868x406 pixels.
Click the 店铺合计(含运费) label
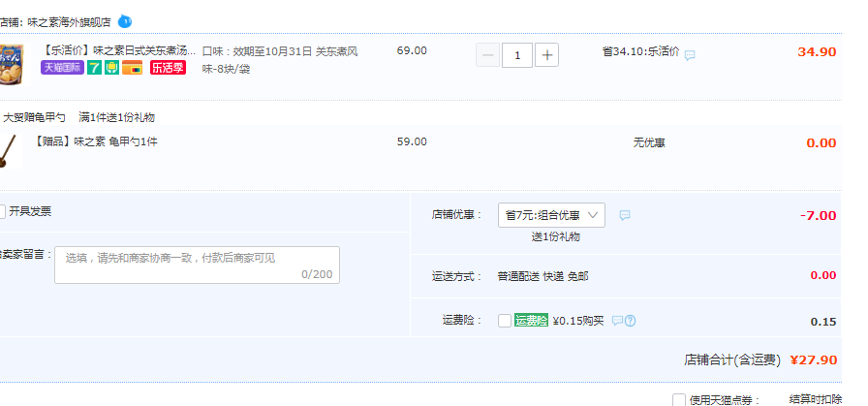click(x=732, y=360)
